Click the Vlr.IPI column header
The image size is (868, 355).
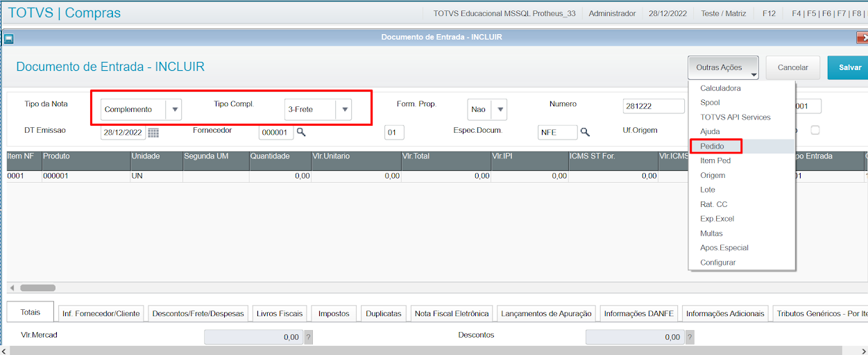click(529, 160)
